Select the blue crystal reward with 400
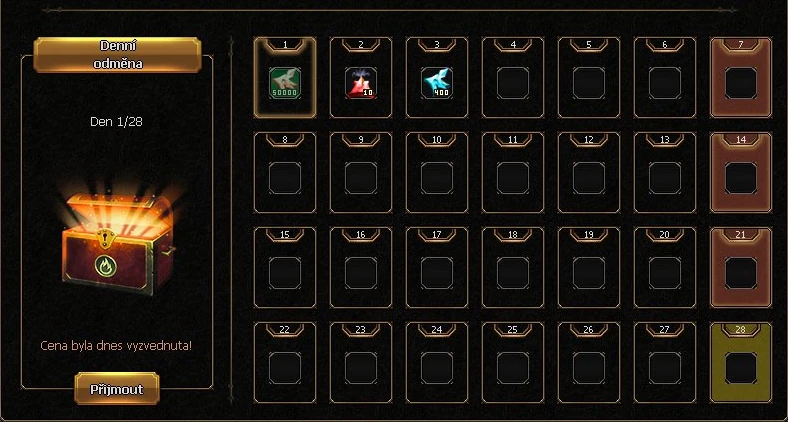788x422 pixels. (437, 83)
